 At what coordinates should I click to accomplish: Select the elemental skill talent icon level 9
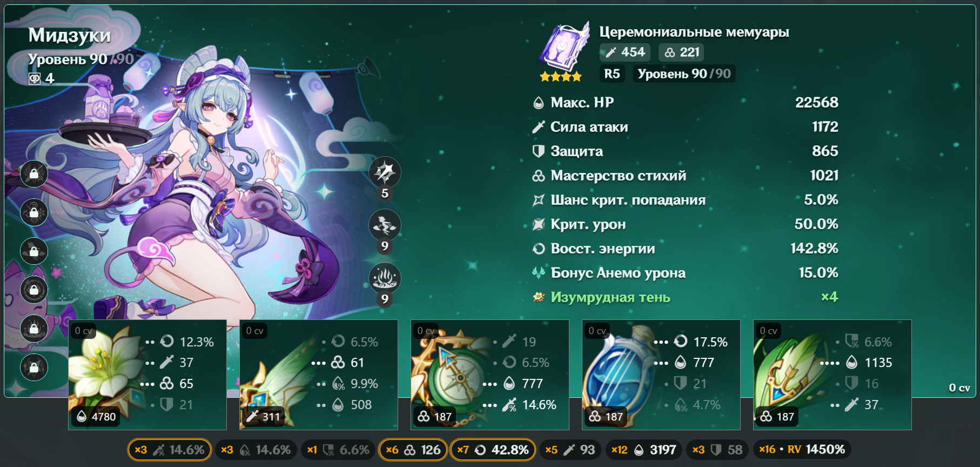[385, 225]
